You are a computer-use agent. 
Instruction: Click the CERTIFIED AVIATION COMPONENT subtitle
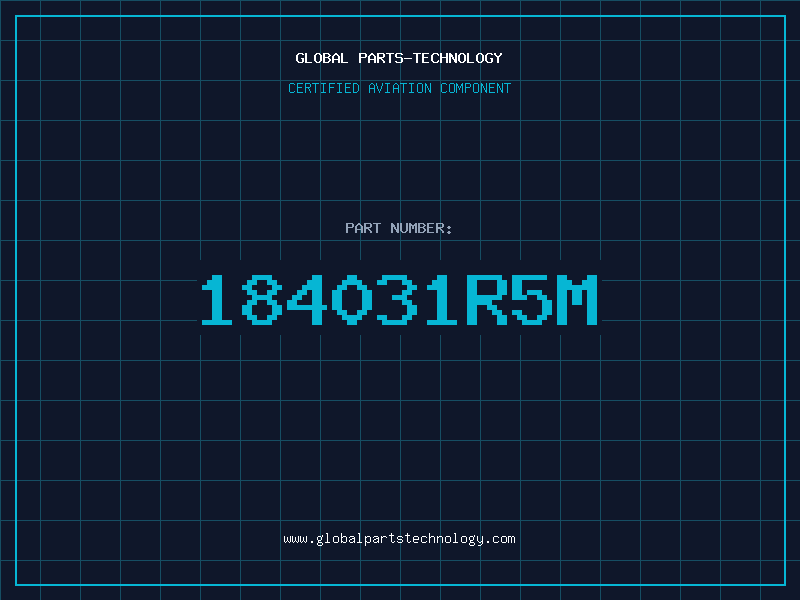399,88
